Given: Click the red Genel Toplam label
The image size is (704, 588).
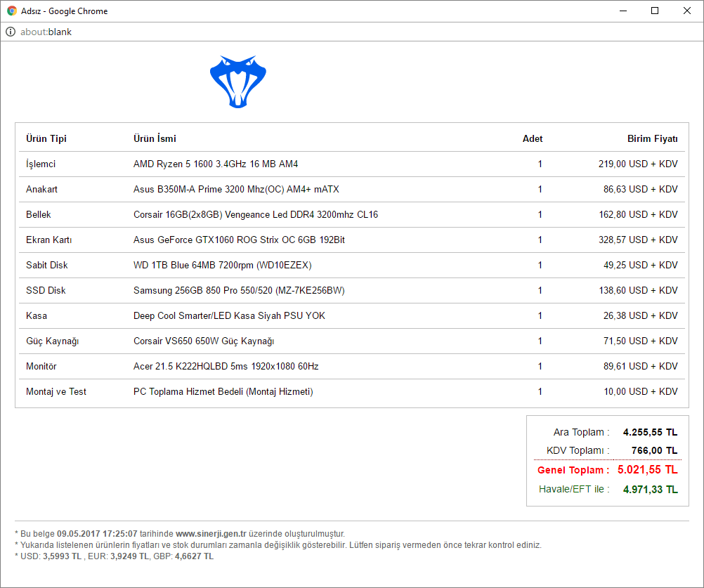Looking at the screenshot, I should pos(573,470).
